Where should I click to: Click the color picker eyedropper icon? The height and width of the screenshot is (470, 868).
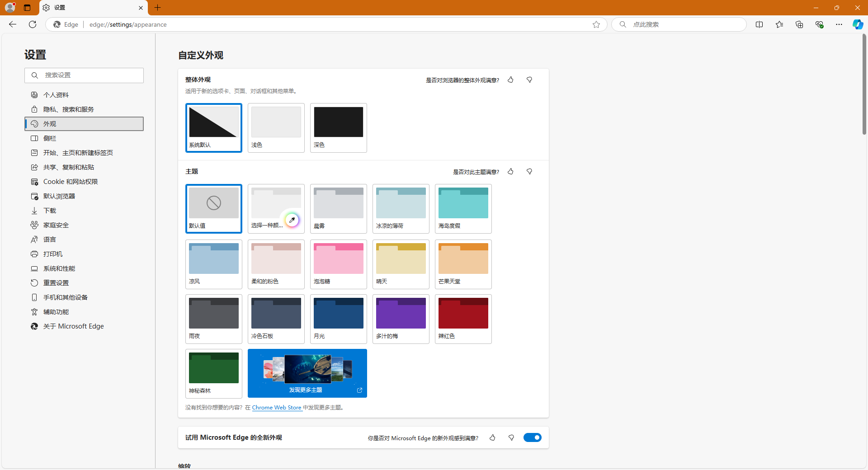coord(292,220)
